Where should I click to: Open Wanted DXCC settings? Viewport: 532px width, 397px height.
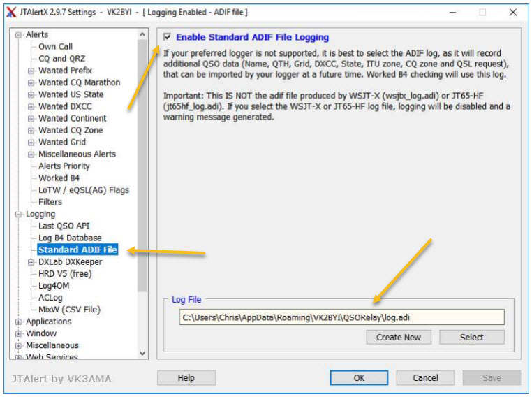(65, 106)
